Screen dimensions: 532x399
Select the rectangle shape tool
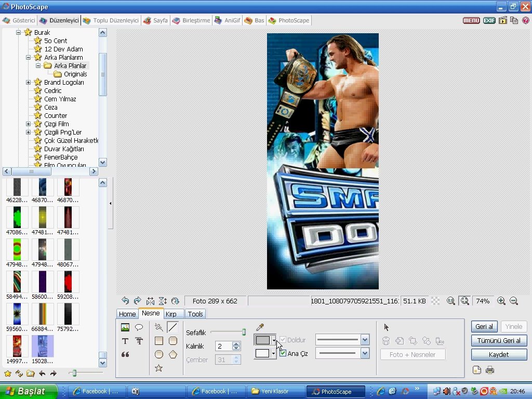(x=159, y=341)
